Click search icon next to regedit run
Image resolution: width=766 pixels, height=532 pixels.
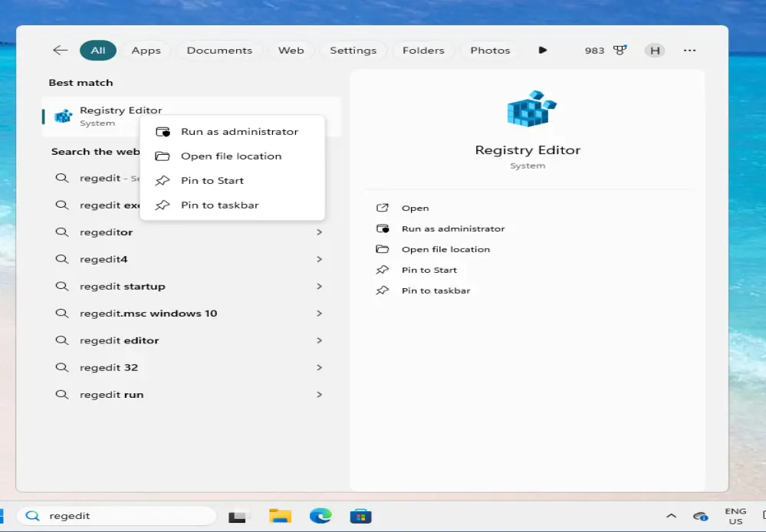click(61, 394)
